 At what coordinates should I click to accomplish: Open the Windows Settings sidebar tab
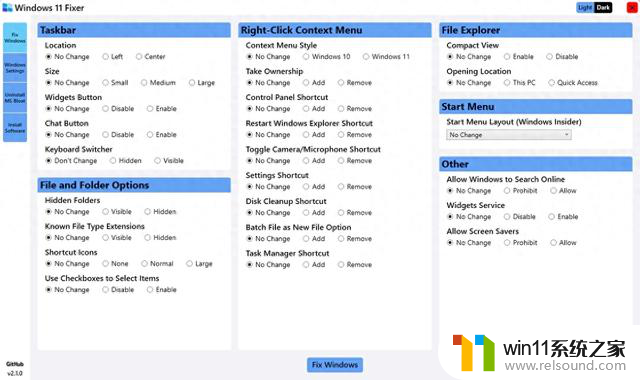pos(15,68)
